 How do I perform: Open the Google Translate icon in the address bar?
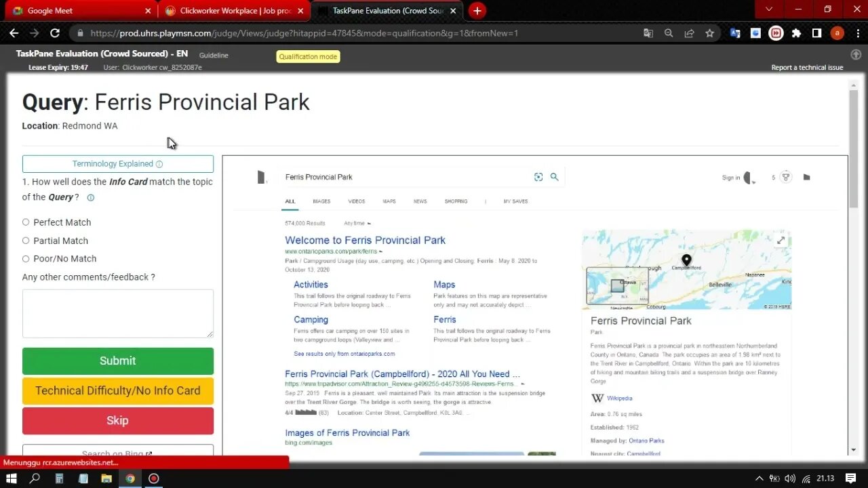pyautogui.click(x=648, y=33)
